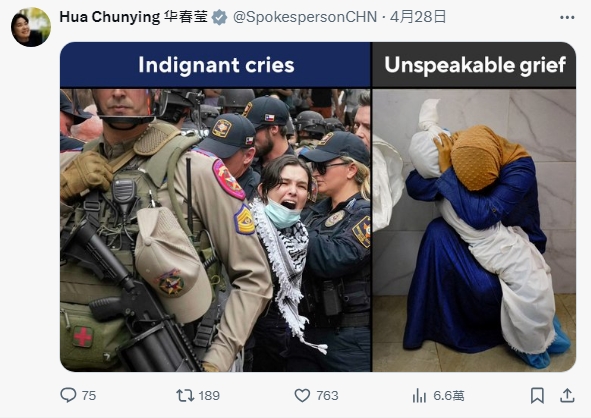
Task: Open the photo of grieving woman in blue
Action: [474, 230]
